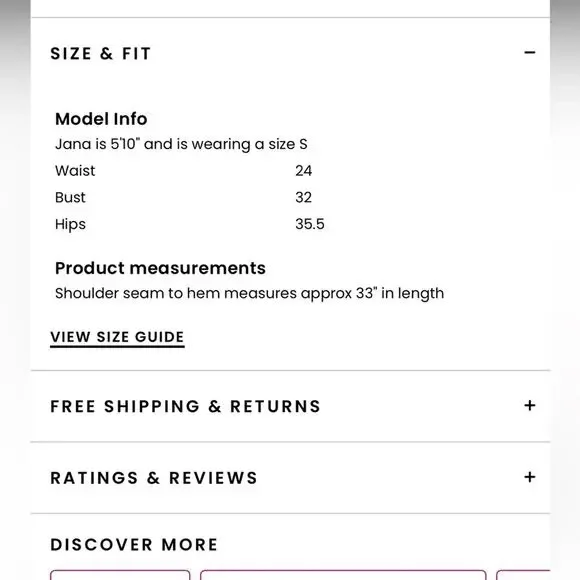
Task: Collapse Size & Fit with the minus icon
Action: coord(530,53)
